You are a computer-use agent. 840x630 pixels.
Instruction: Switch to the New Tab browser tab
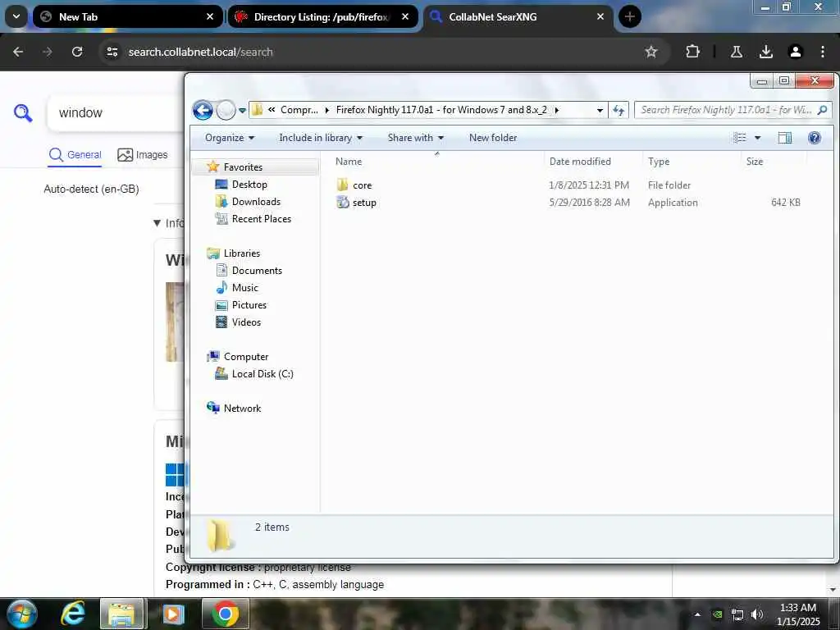point(127,17)
